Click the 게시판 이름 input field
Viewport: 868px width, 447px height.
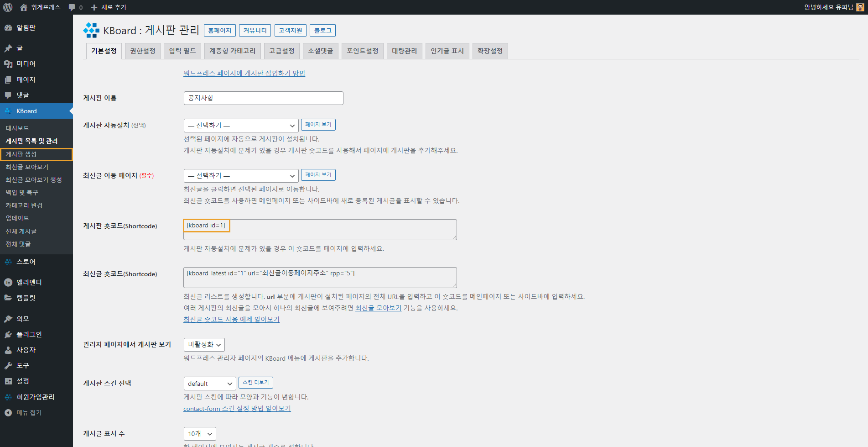(263, 98)
